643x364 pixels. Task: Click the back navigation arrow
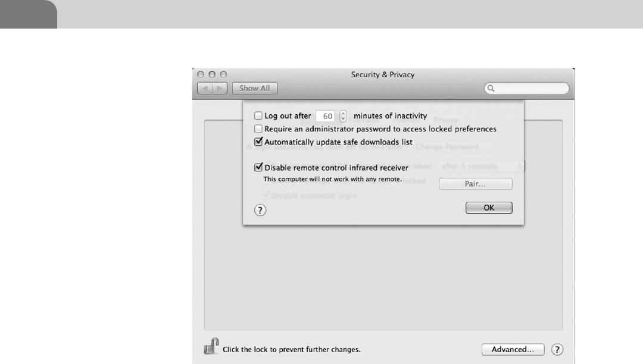pos(205,88)
